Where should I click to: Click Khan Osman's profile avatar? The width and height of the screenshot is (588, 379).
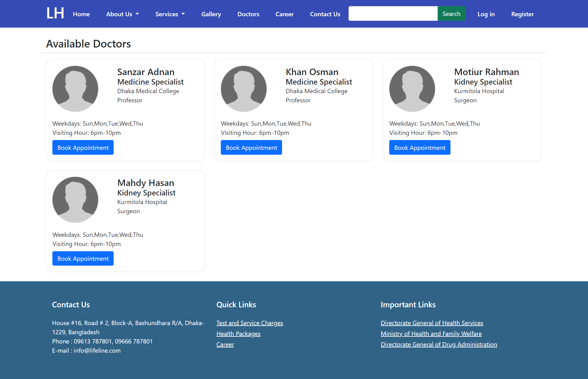coord(244,89)
